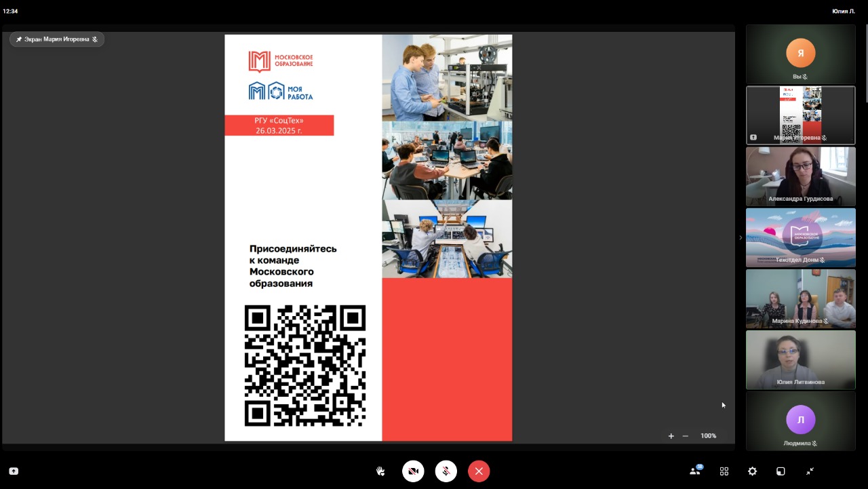Reset zoom via 100% label
Screen dimensions: 868x489
coord(708,436)
